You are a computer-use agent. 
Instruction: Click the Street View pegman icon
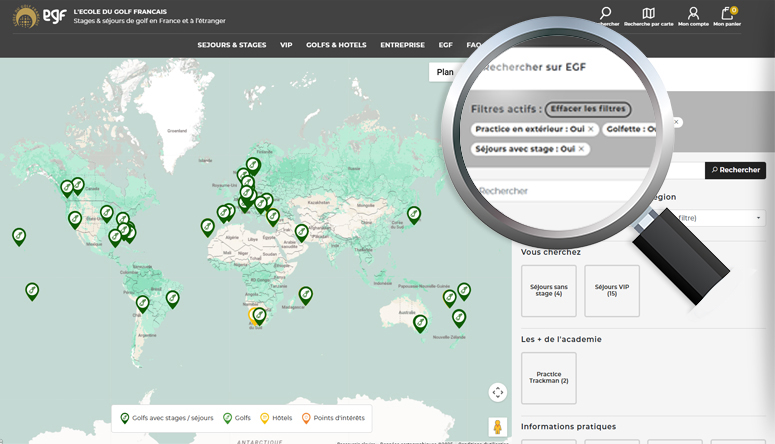tap(497, 427)
